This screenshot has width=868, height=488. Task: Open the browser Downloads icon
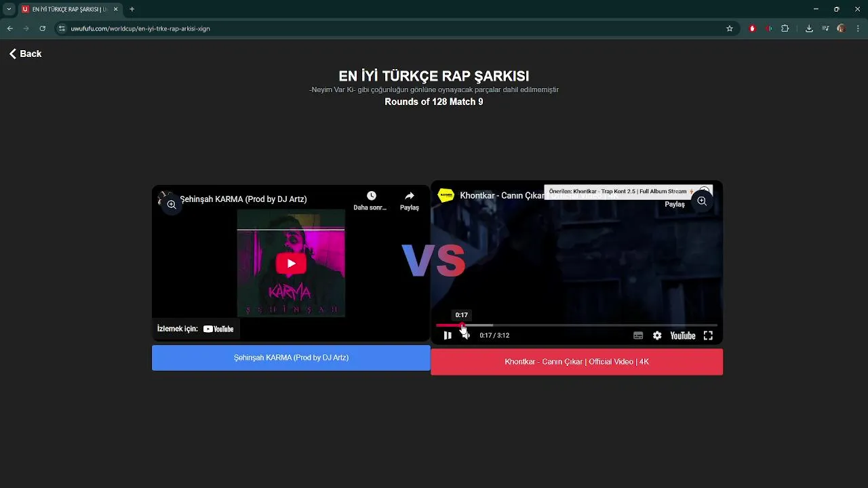tap(809, 28)
